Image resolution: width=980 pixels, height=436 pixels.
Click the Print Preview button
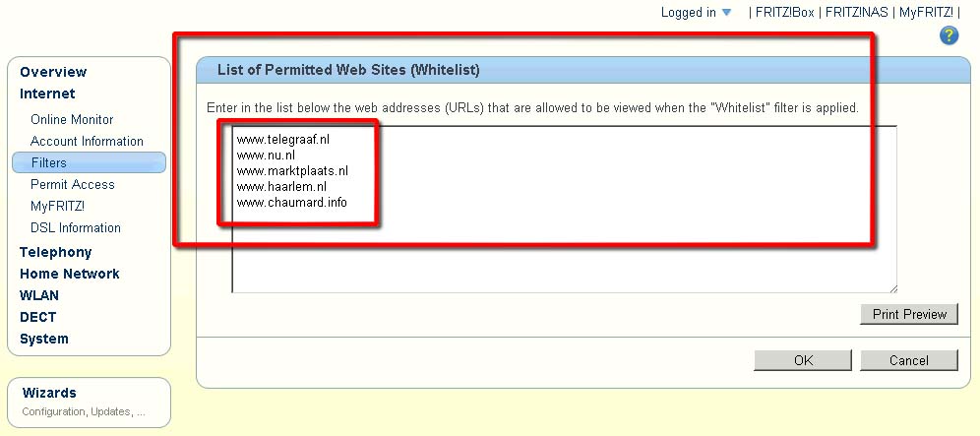[x=909, y=314]
